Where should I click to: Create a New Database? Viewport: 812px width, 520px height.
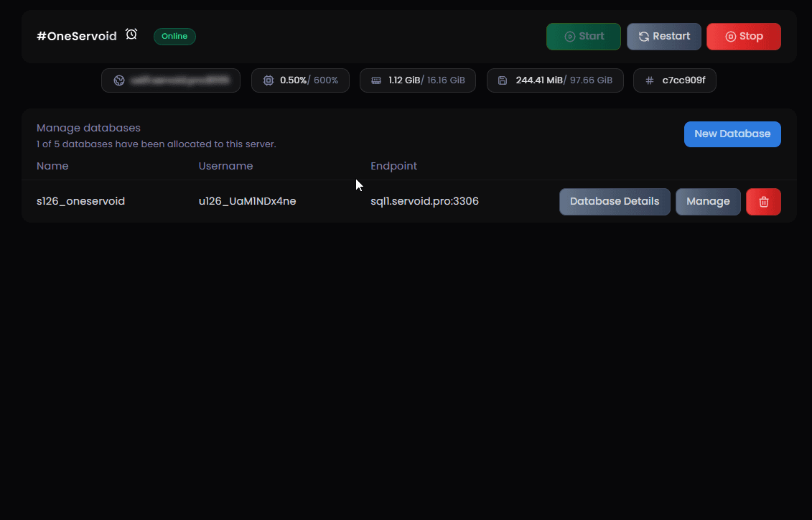pos(732,134)
